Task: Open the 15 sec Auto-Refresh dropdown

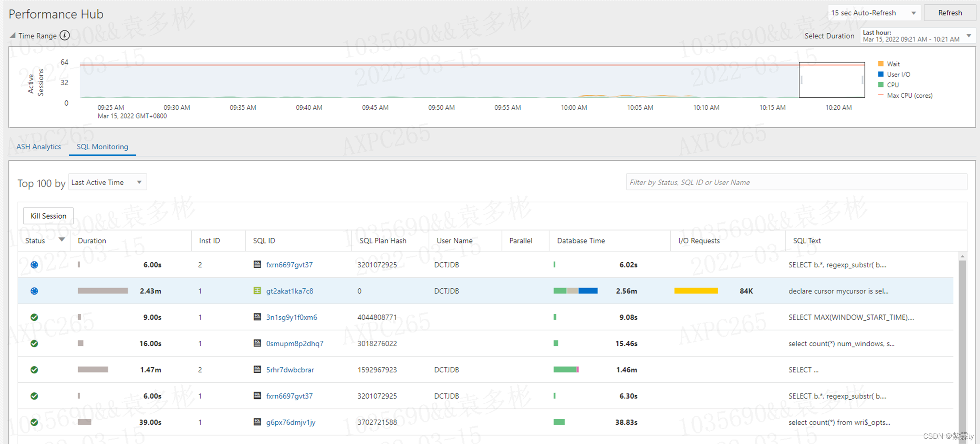Action: click(x=874, y=13)
